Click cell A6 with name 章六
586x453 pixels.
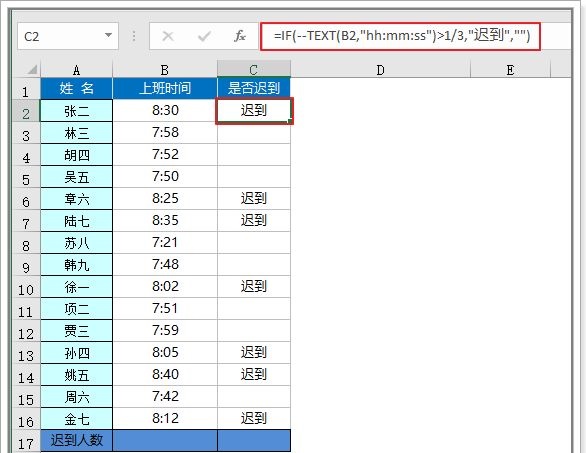pos(76,198)
